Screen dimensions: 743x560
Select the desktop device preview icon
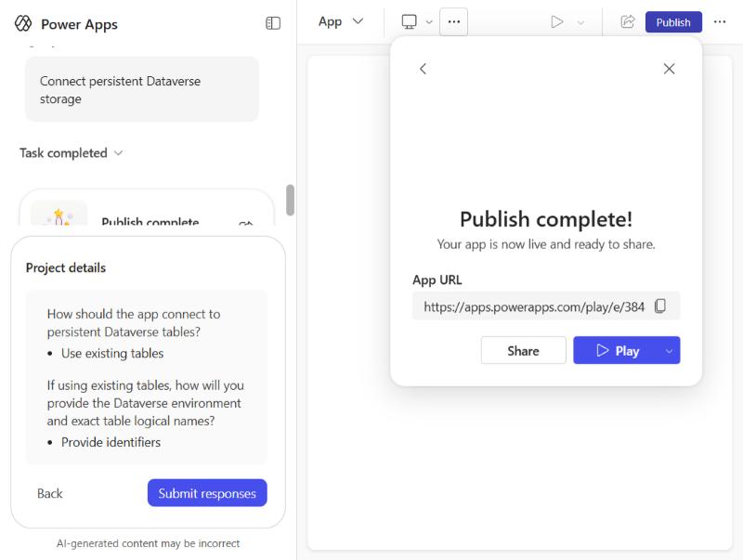coord(409,21)
